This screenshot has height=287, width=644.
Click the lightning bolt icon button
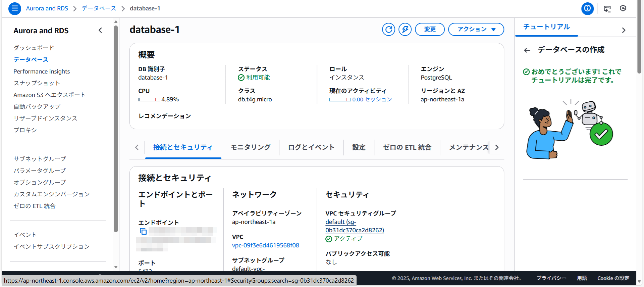pos(405,30)
